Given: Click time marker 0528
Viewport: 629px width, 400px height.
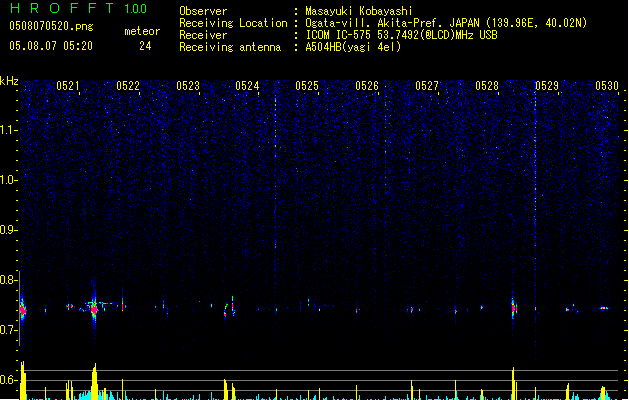Looking at the screenshot, I should [487, 85].
